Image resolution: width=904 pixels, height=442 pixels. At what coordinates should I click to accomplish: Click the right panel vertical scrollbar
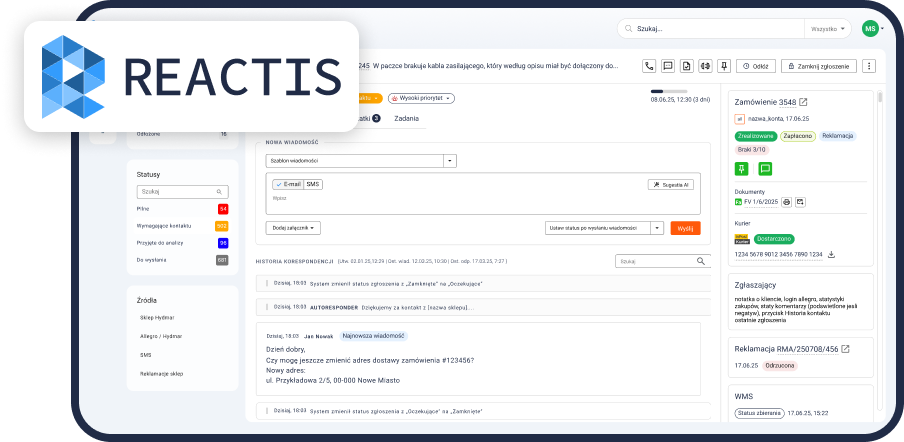coord(880,97)
